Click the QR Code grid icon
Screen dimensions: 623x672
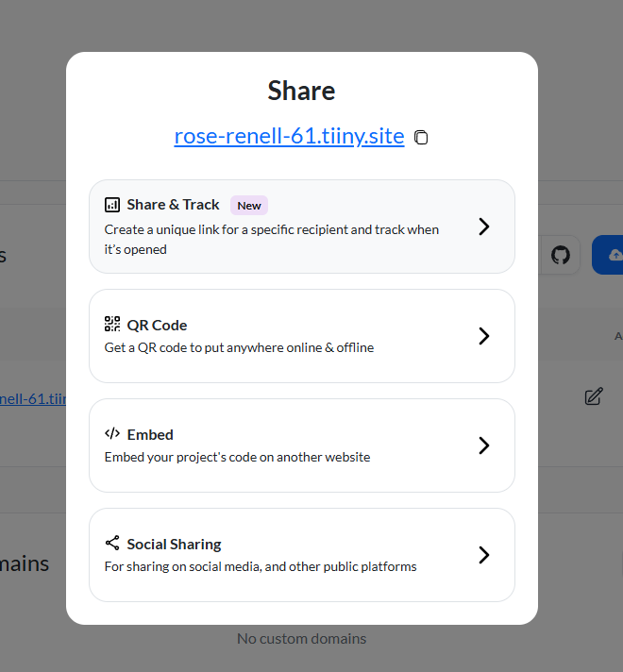(112, 325)
